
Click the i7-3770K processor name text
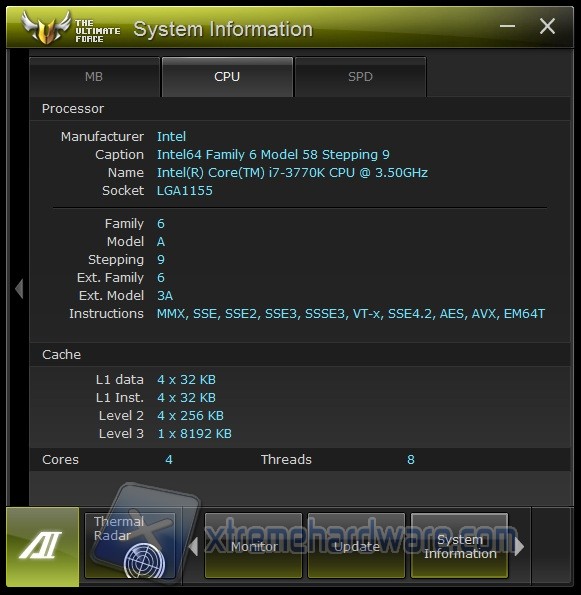[292, 173]
